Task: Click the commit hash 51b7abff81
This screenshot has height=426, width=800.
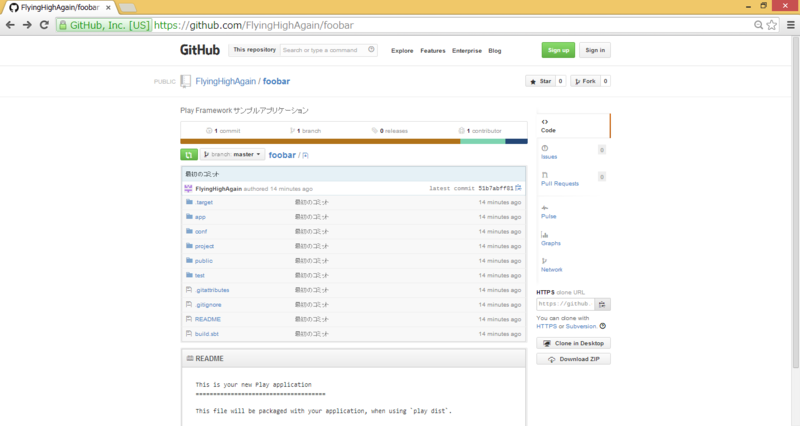Action: 496,188
